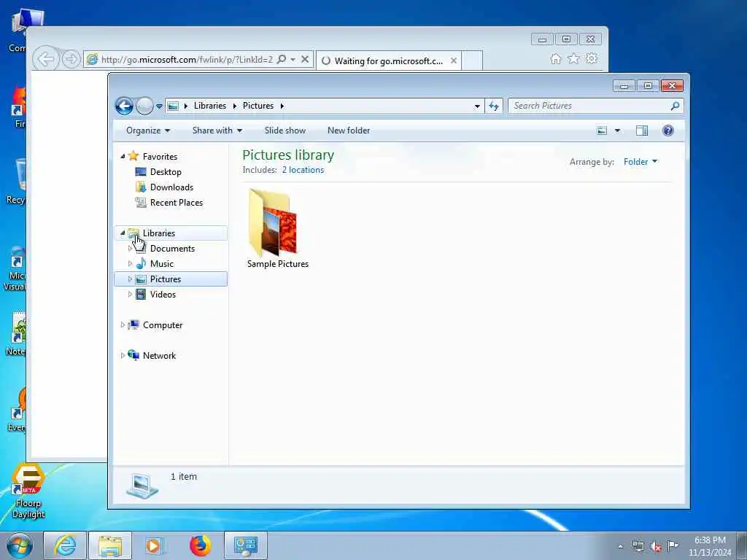
Task: Click the network tray icon
Action: (x=638, y=546)
